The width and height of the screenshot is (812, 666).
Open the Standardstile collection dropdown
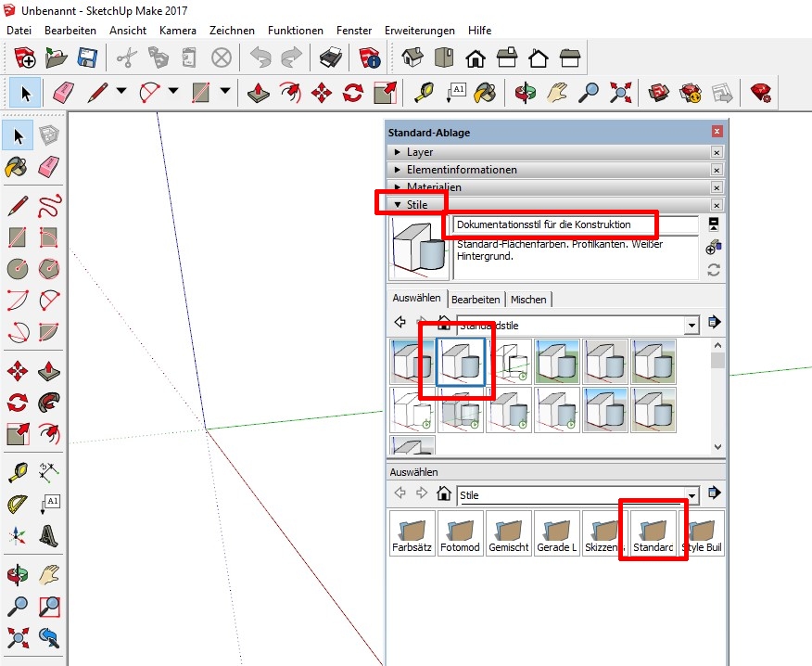coord(691,325)
